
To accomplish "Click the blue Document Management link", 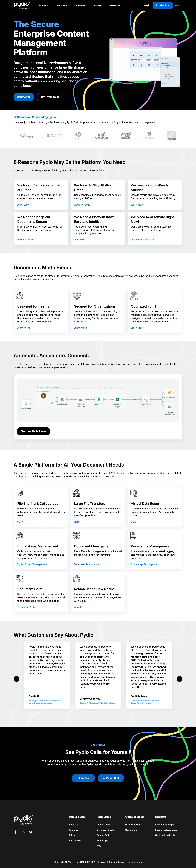I will 87,564.
